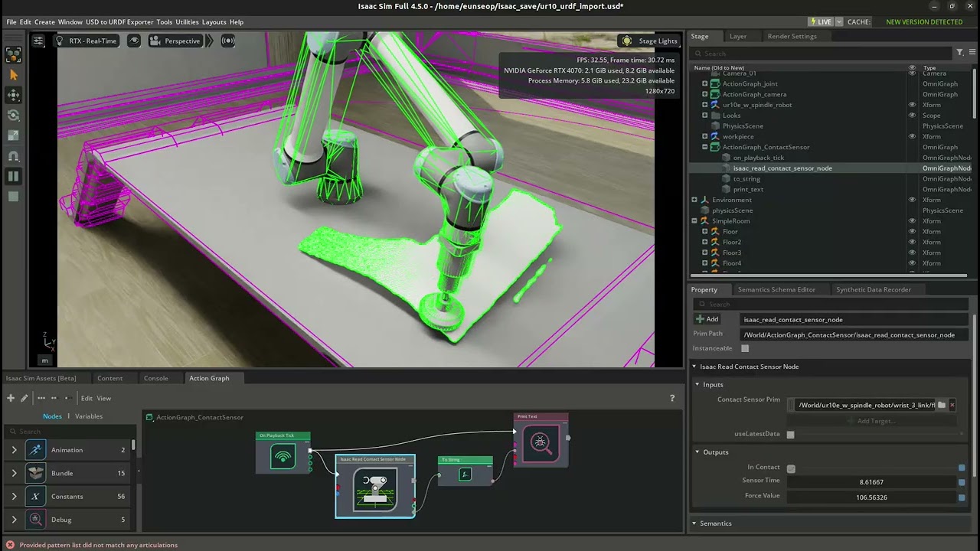980x551 pixels.
Task: Focus the Stage search field
Action: [821, 54]
